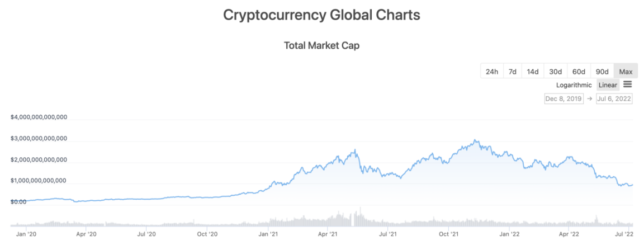Click the market cap peak near Oct '21

(x=475, y=140)
